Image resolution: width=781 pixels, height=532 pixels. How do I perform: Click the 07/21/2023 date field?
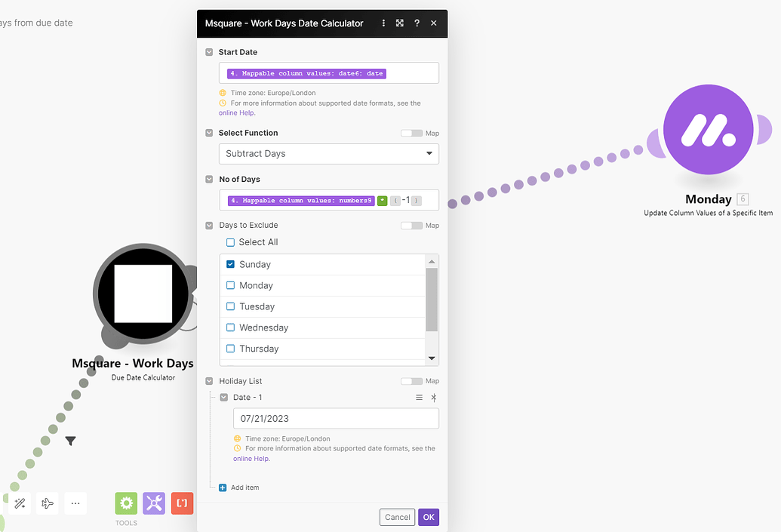tap(336, 418)
